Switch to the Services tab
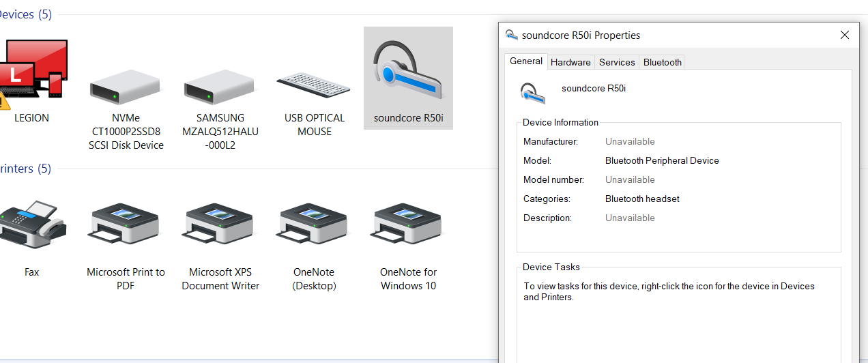The height and width of the screenshot is (363, 868). pos(617,62)
